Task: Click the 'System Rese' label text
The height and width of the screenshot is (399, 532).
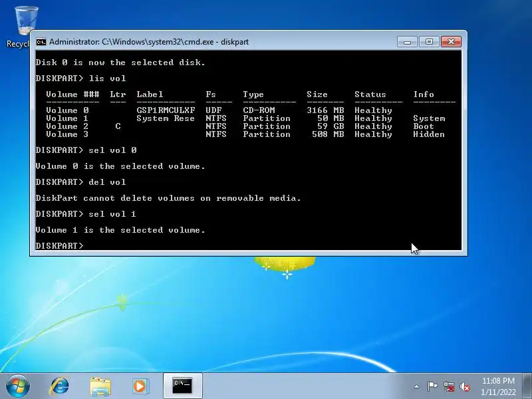Action: pyautogui.click(x=166, y=118)
